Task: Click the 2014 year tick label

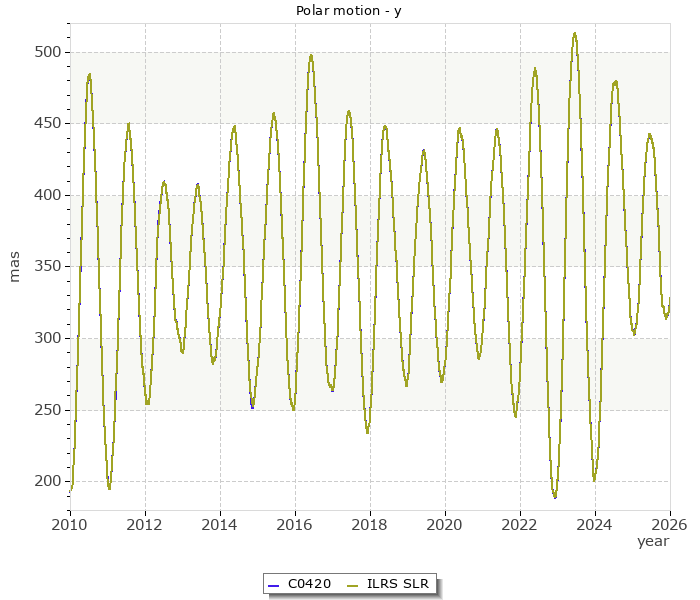Action: point(220,523)
